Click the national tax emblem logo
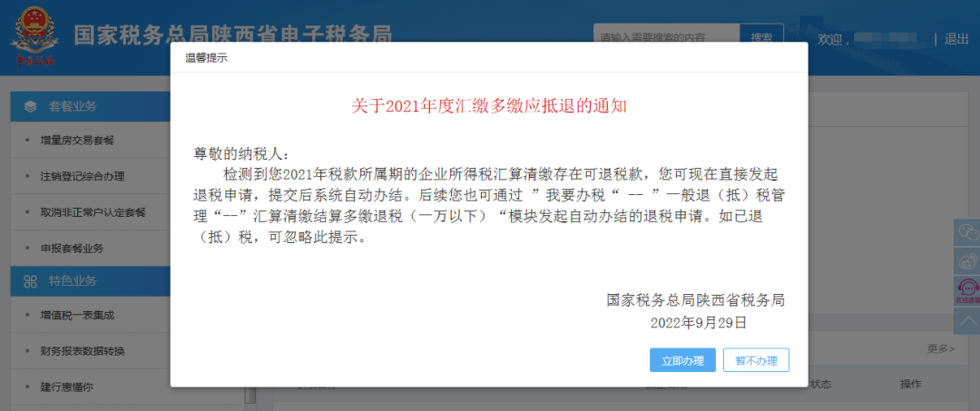 (x=35, y=37)
